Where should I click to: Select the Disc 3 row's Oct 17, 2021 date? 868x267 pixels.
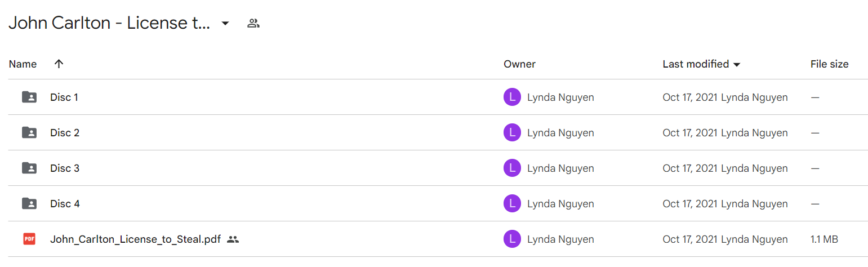tap(690, 168)
